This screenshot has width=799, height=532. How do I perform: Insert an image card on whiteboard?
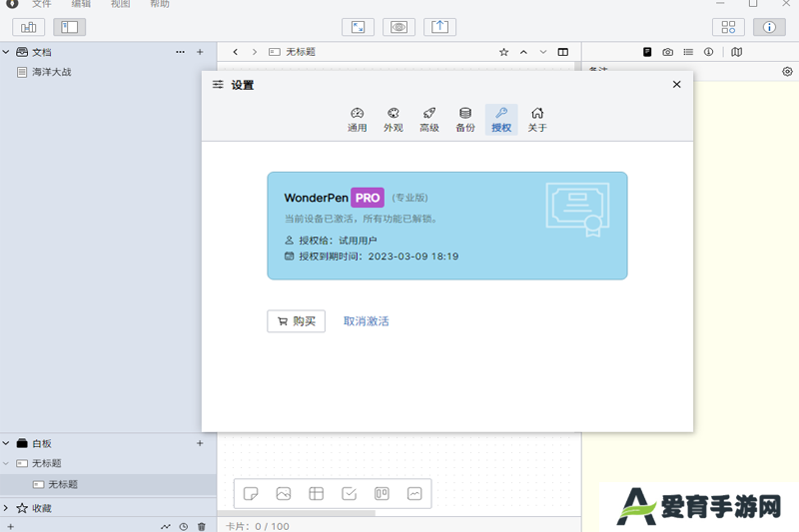pos(284,493)
